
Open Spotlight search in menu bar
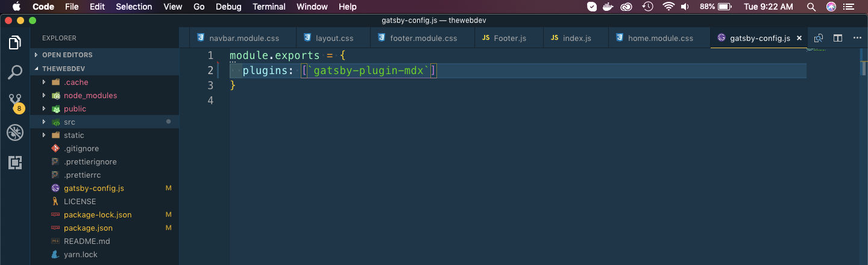click(x=811, y=7)
